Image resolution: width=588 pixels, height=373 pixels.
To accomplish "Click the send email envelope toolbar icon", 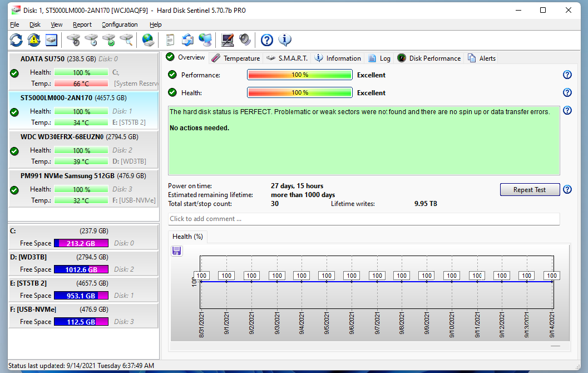I will [x=187, y=40].
